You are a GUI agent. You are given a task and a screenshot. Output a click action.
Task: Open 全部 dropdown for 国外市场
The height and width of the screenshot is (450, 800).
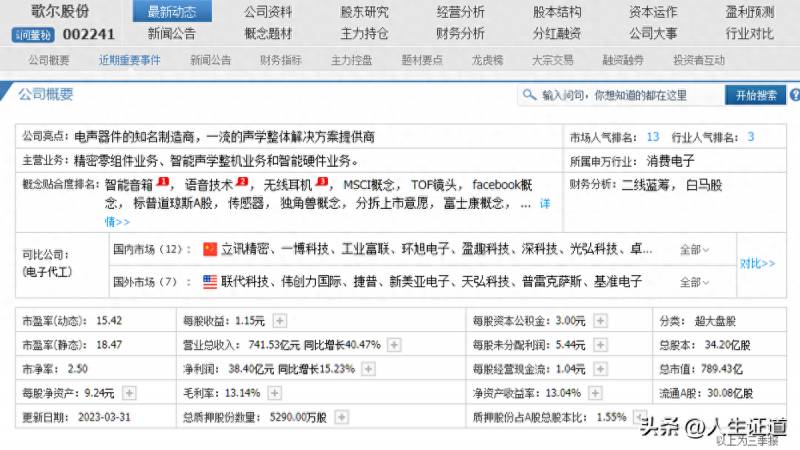point(694,282)
